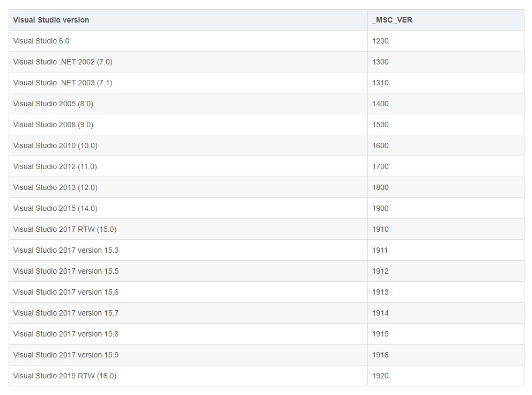Screen dimensions: 532x395
Task: Select "Visual Studio 2017 version 15.9" text
Action: tap(66, 355)
